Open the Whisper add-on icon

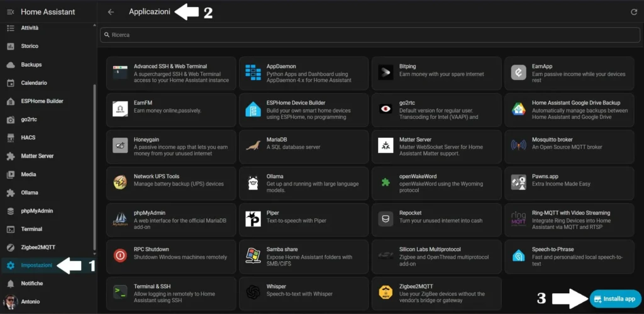253,292
